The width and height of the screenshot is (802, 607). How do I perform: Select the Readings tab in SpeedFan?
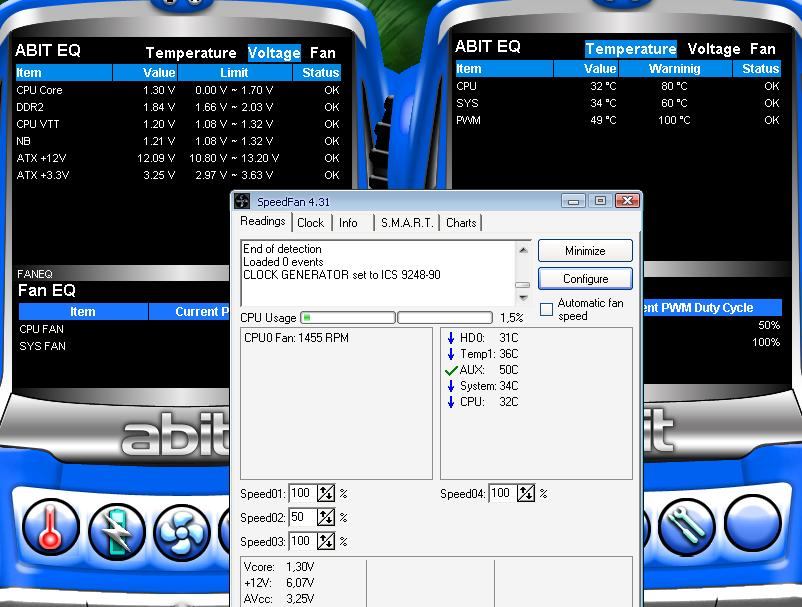click(263, 221)
